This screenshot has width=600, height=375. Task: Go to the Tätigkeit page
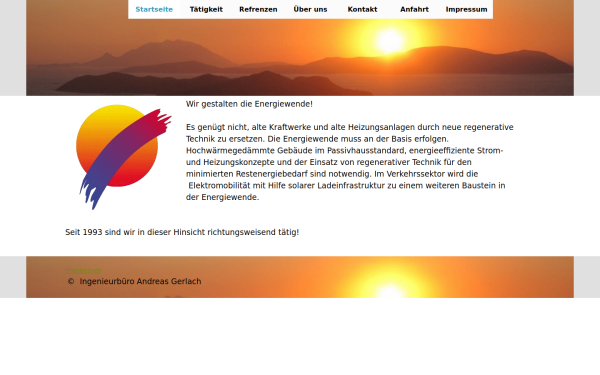click(x=206, y=9)
